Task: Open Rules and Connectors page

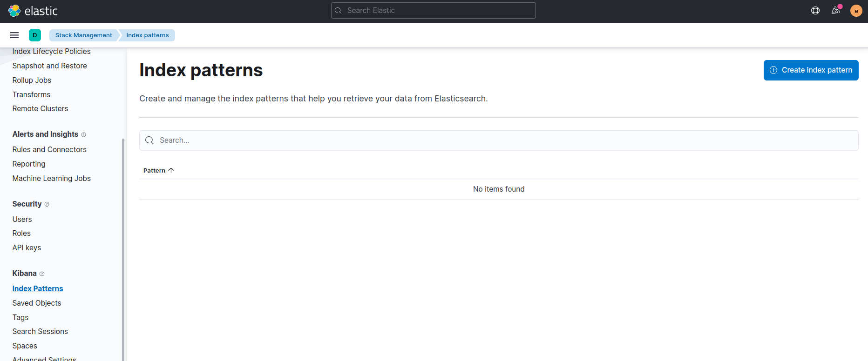Action: coord(49,150)
